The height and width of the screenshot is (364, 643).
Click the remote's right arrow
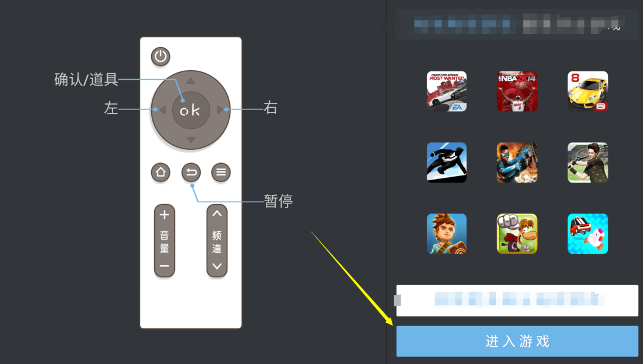[x=220, y=109]
